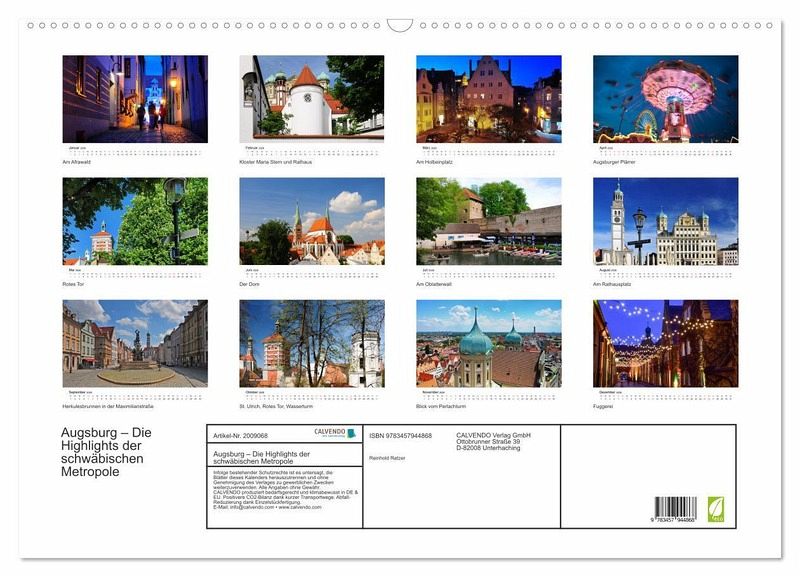800x577 pixels.
Task: Click the Februar date strip under Kloster Maria Stern photo
Action: pos(312,151)
